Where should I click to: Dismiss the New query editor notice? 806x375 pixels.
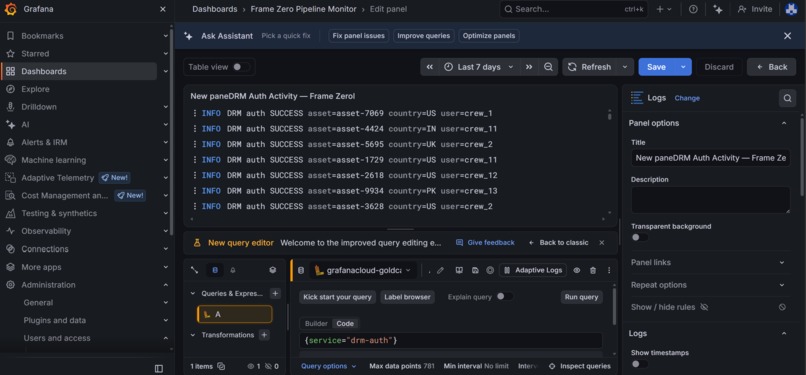(x=601, y=242)
